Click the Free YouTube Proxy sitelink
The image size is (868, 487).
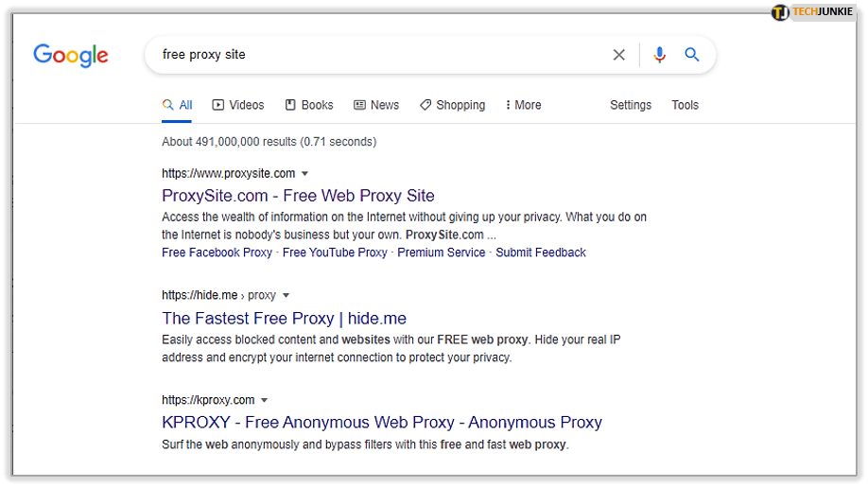(x=335, y=252)
